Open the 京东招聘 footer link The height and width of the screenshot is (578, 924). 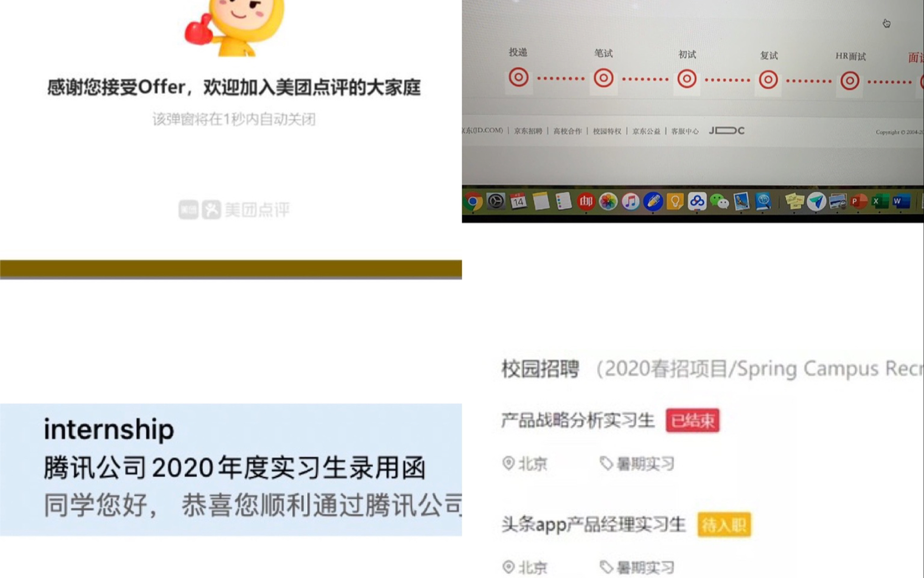pos(528,131)
